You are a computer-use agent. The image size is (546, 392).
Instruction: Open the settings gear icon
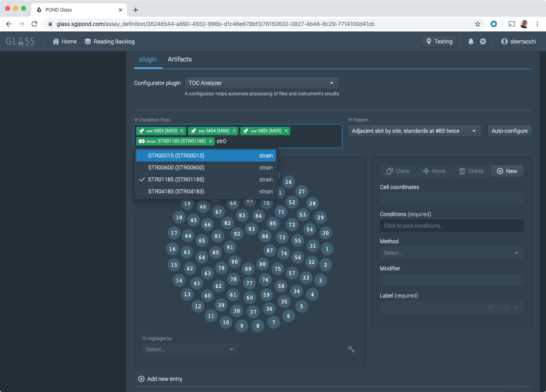coord(483,41)
